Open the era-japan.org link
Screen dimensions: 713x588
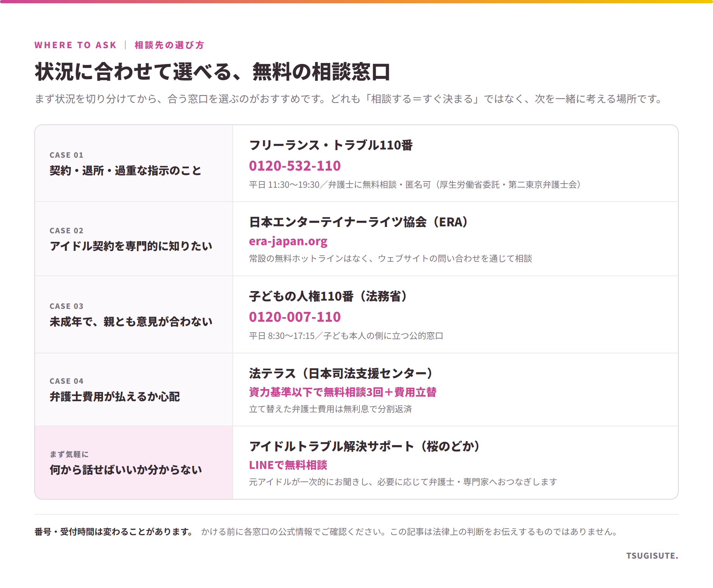pyautogui.click(x=288, y=241)
